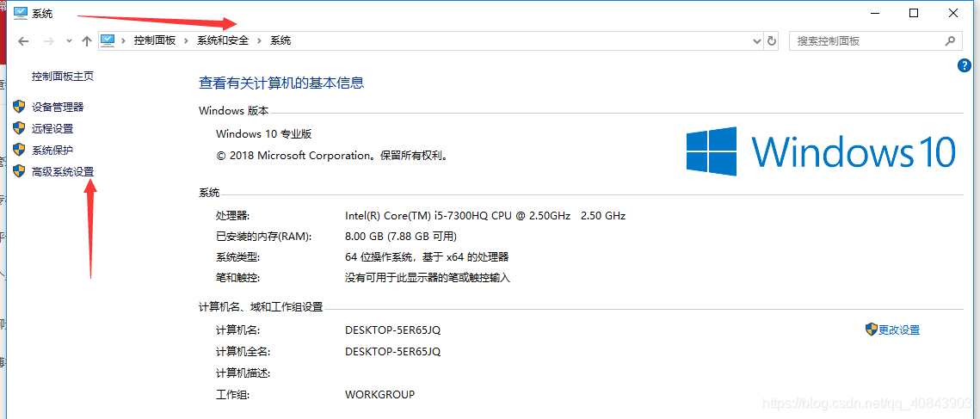Open 系统保护 from the sidebar
This screenshot has width=980, height=419.
coord(52,150)
